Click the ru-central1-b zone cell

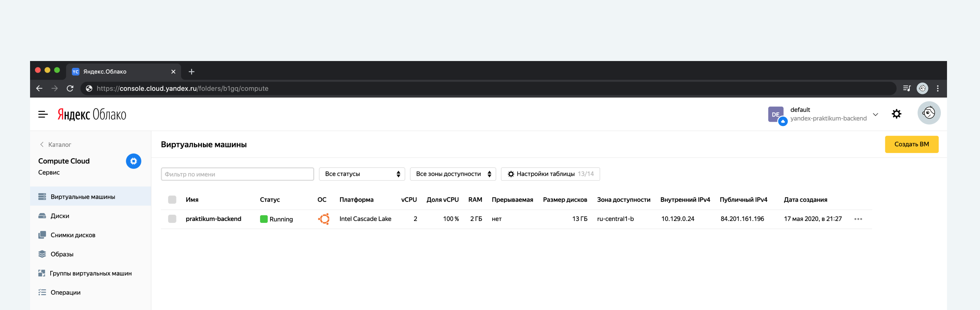615,219
